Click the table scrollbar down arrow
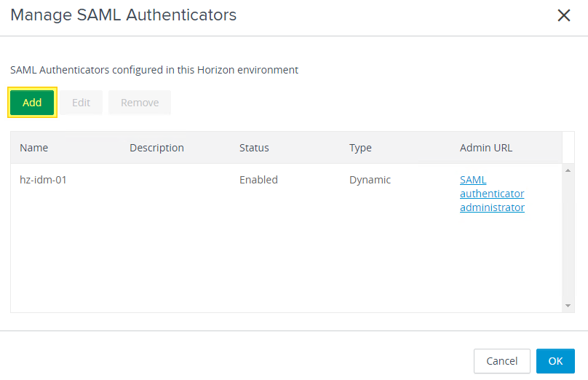Viewport: 588px width, 380px height. [568, 306]
